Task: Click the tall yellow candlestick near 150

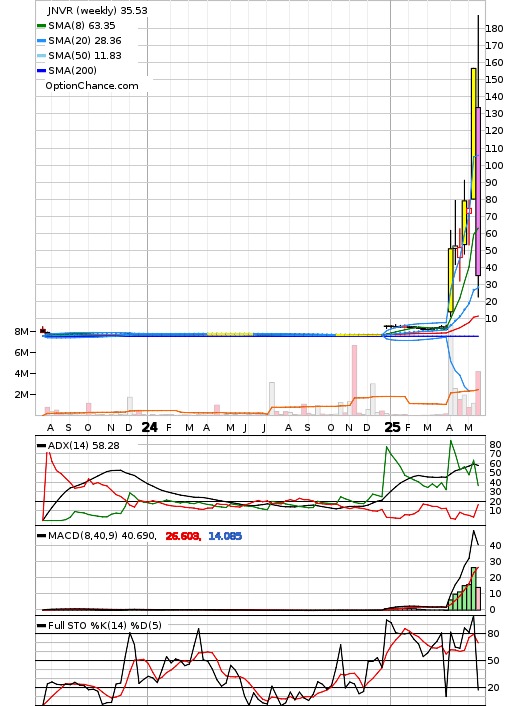Action: tap(473, 134)
